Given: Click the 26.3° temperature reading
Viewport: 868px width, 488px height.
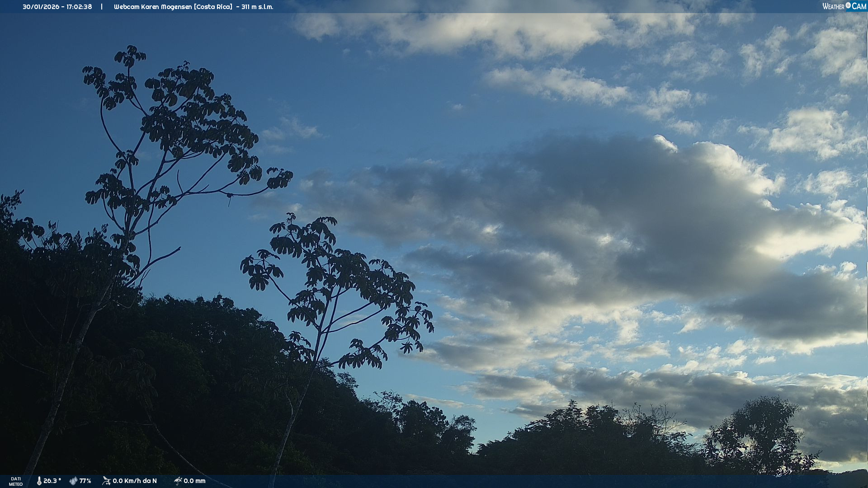Looking at the screenshot, I should click(52, 481).
